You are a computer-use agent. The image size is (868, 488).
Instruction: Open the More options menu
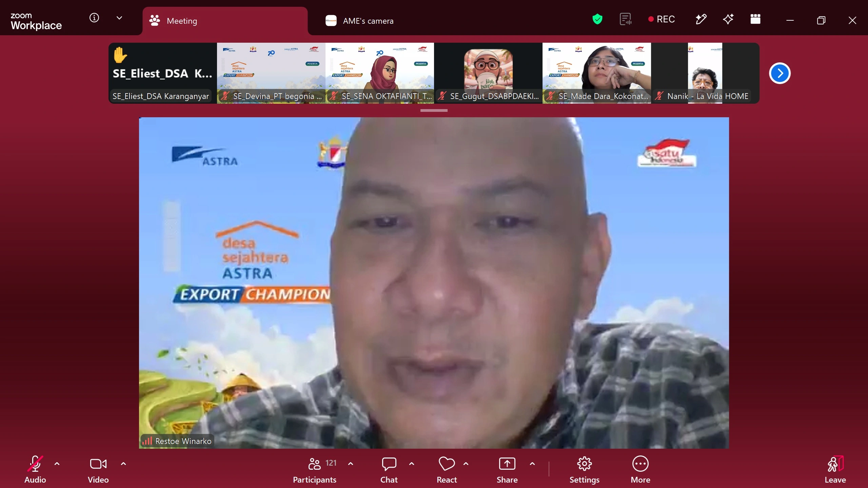(640, 469)
